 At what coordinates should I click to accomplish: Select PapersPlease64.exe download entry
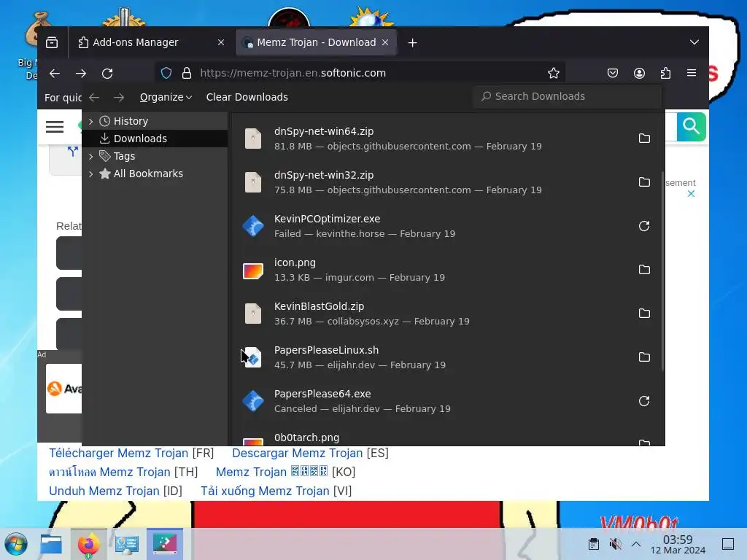tap(446, 402)
